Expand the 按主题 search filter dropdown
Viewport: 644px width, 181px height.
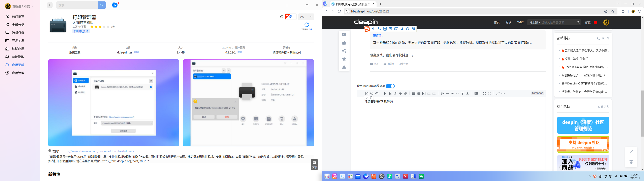[x=535, y=23]
